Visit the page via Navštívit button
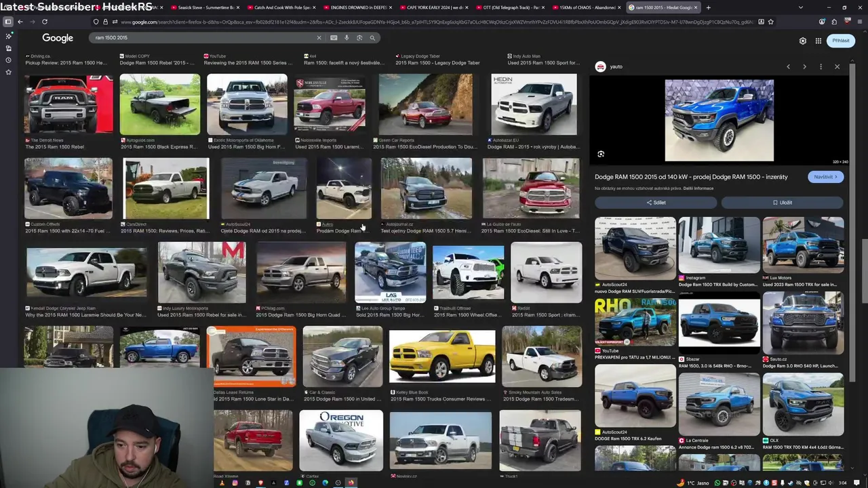 coord(826,177)
